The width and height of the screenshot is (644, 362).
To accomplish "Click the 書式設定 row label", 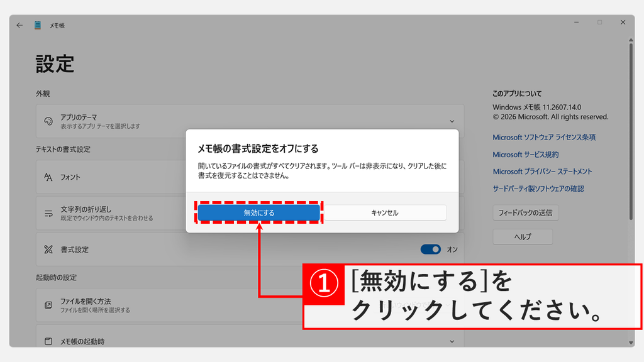I will pos(74,250).
